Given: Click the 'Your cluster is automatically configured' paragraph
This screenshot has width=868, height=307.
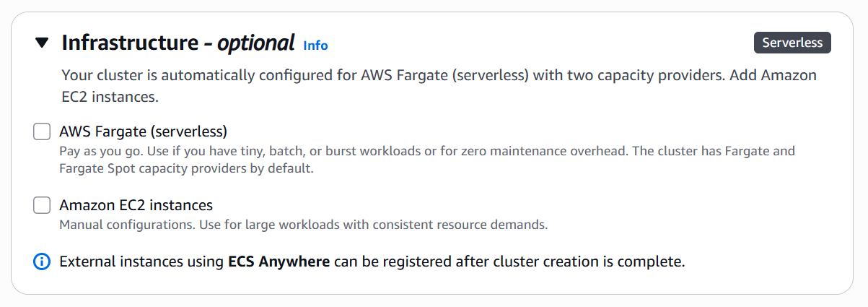Looking at the screenshot, I should (x=216, y=76).
